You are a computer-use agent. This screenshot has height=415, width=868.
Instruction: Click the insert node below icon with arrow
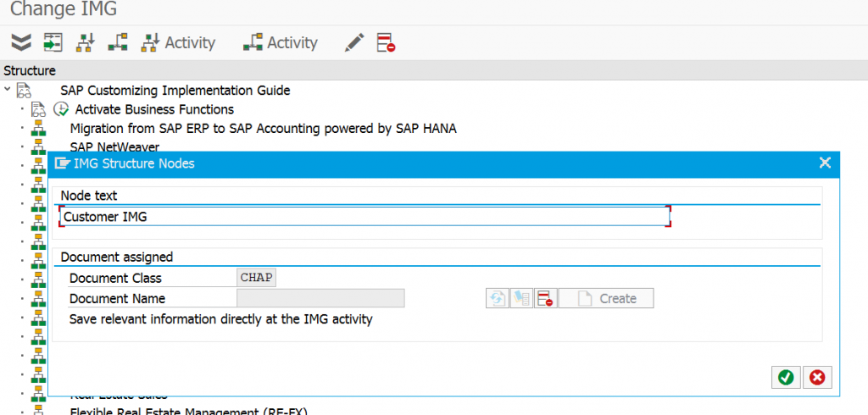pyautogui.click(x=86, y=42)
